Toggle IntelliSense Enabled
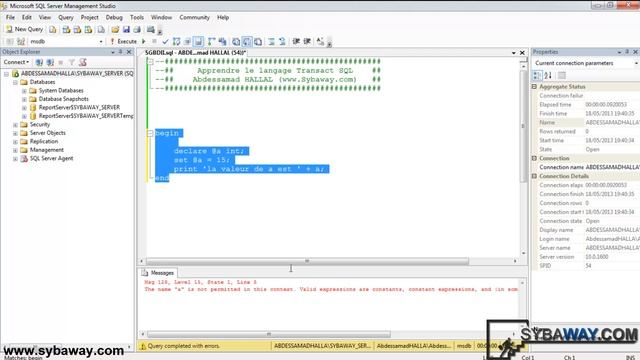Image resolution: width=640 pixels, height=360 pixels. point(198,41)
